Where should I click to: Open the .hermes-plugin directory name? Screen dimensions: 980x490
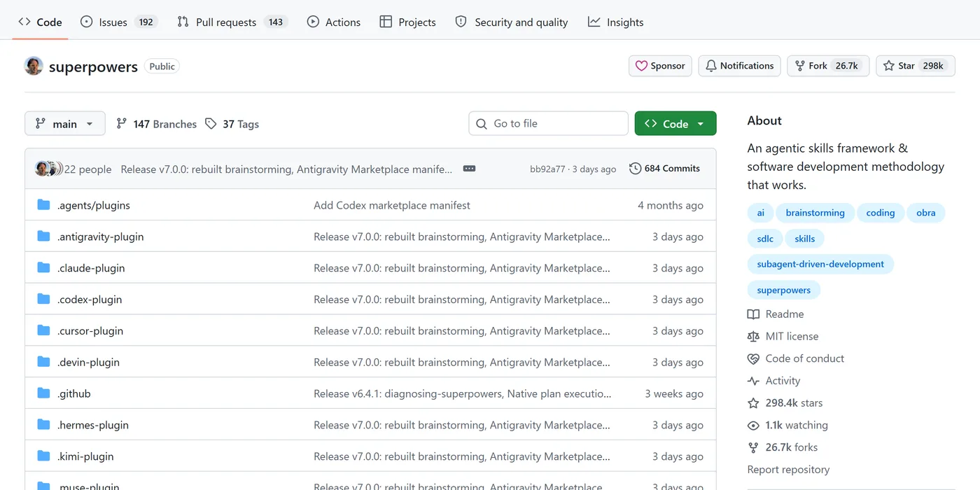click(x=93, y=425)
